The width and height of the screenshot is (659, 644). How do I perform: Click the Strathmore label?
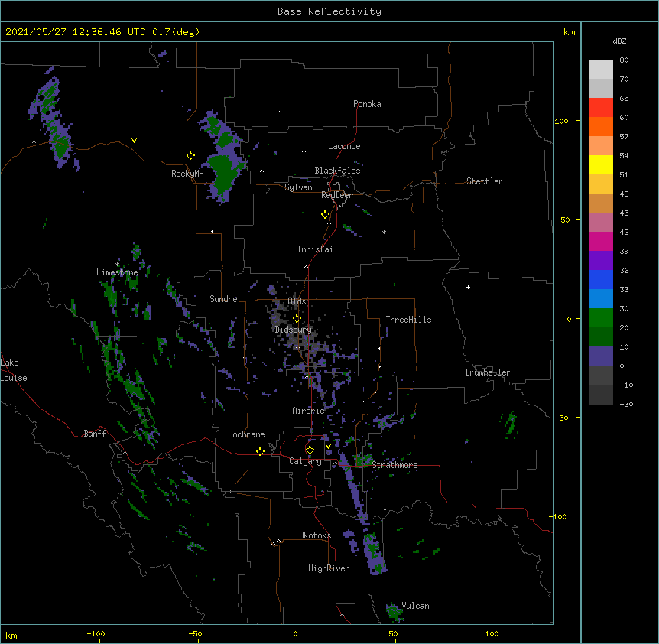pos(394,465)
